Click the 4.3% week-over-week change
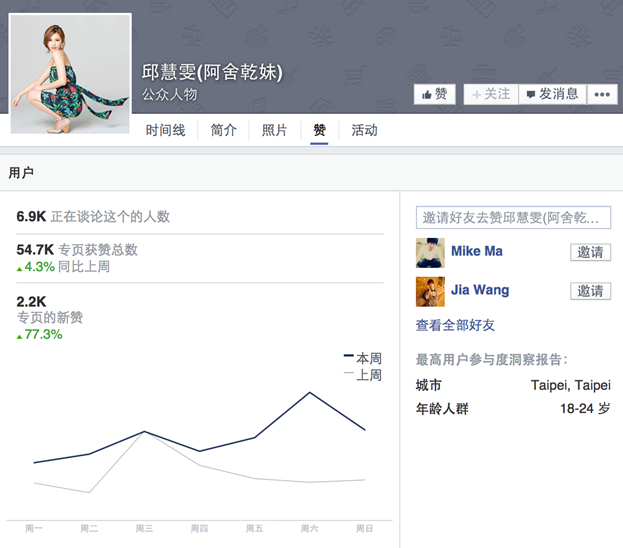Screen dimensions: 623x548 tap(36, 267)
